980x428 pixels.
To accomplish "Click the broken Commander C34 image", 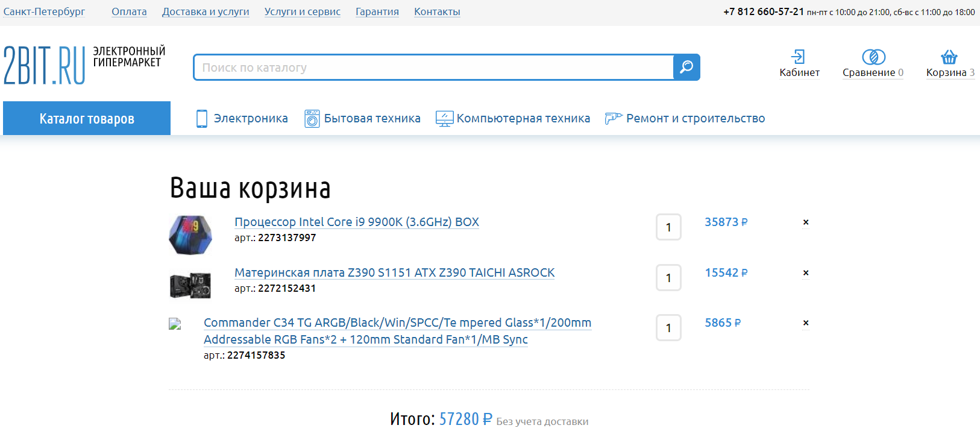I will [x=175, y=324].
